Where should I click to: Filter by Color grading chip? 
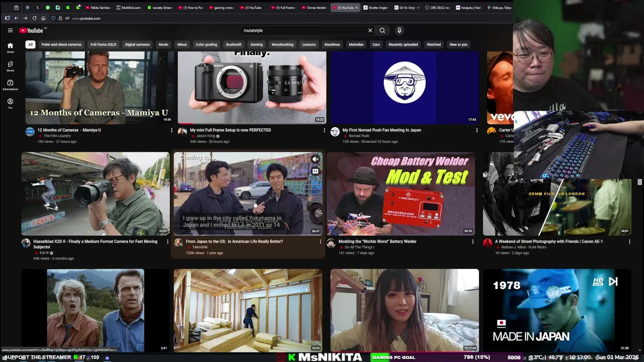click(x=206, y=45)
